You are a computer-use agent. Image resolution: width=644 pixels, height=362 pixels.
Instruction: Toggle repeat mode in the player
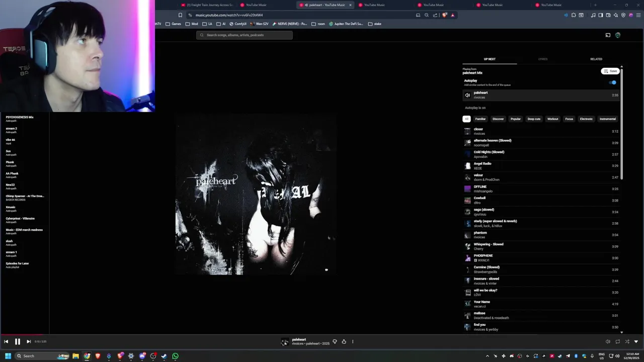(617, 341)
